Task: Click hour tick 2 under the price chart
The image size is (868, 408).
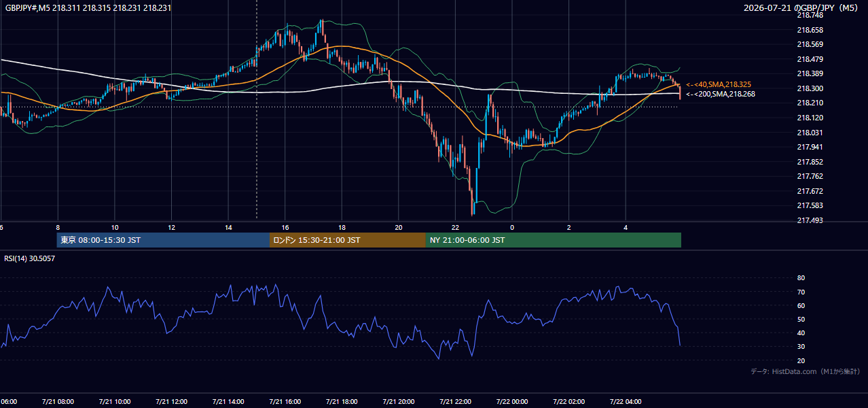Action: point(569,228)
